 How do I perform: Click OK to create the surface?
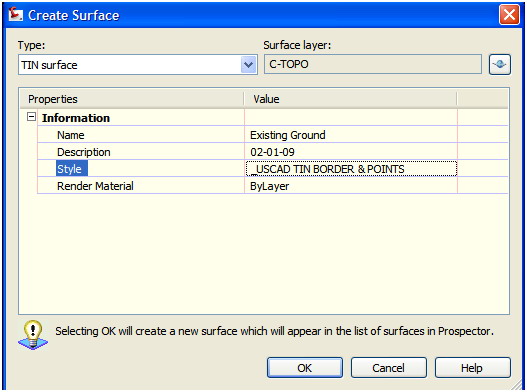[x=305, y=368]
